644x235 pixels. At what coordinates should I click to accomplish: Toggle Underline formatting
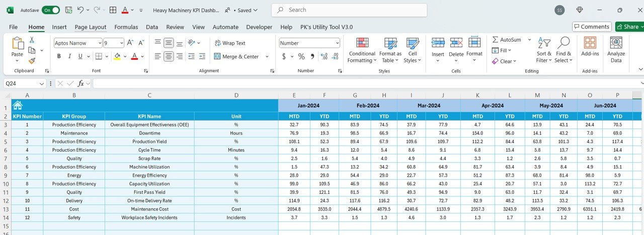click(x=80, y=57)
